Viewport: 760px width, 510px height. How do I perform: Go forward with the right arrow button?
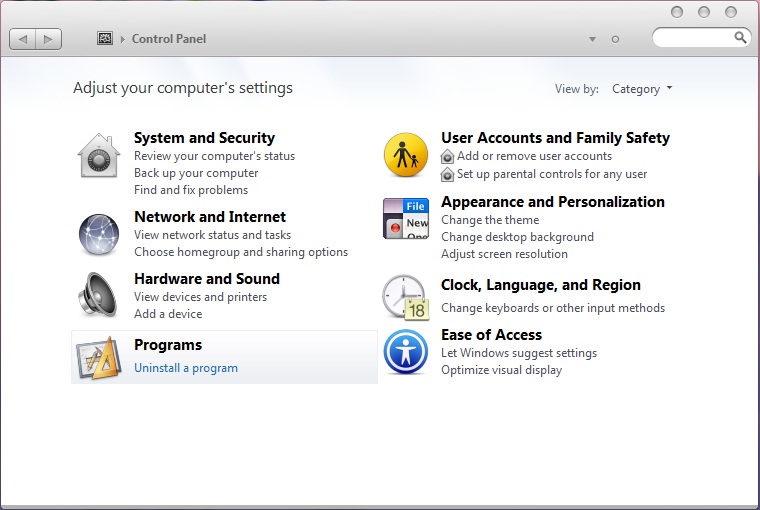click(x=48, y=39)
